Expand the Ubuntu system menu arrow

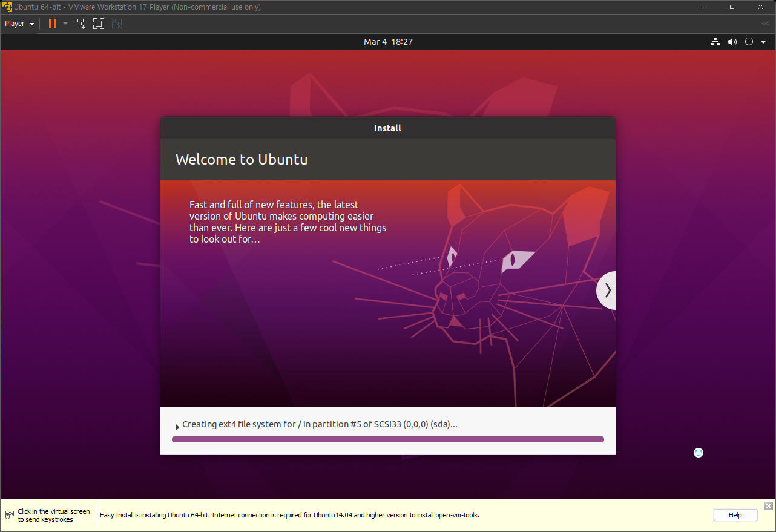[x=763, y=42]
